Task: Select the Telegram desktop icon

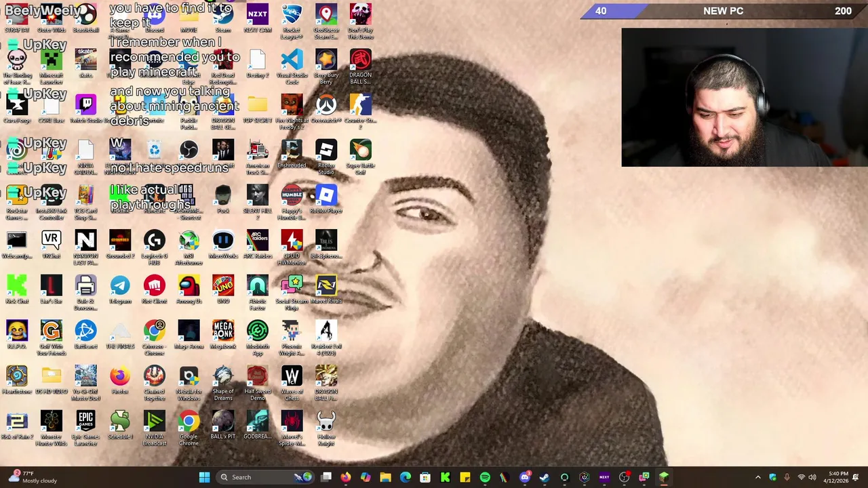Action: coord(120,290)
